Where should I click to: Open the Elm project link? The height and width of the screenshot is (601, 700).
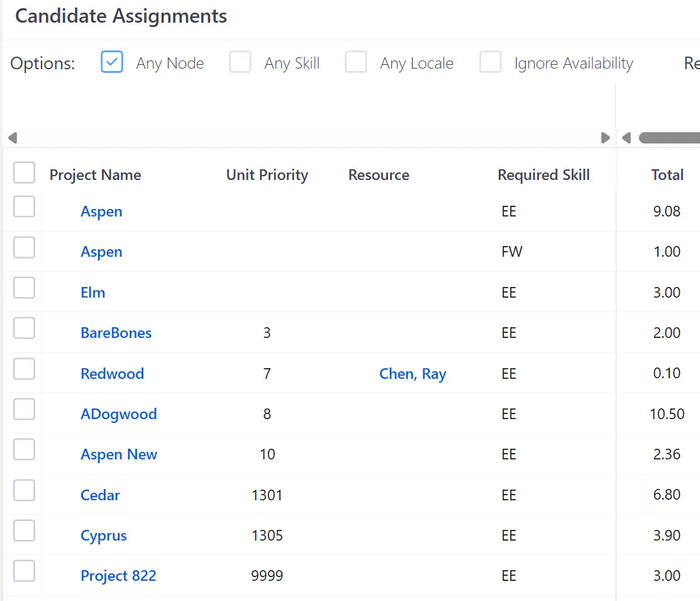93,293
